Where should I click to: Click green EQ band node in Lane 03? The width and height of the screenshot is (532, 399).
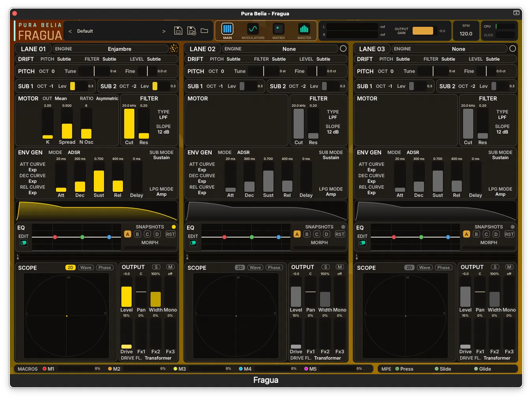click(x=421, y=237)
